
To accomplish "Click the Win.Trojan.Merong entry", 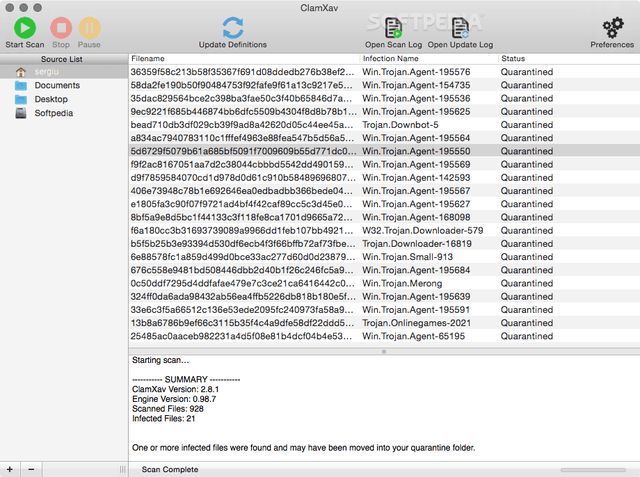I will coord(402,283).
